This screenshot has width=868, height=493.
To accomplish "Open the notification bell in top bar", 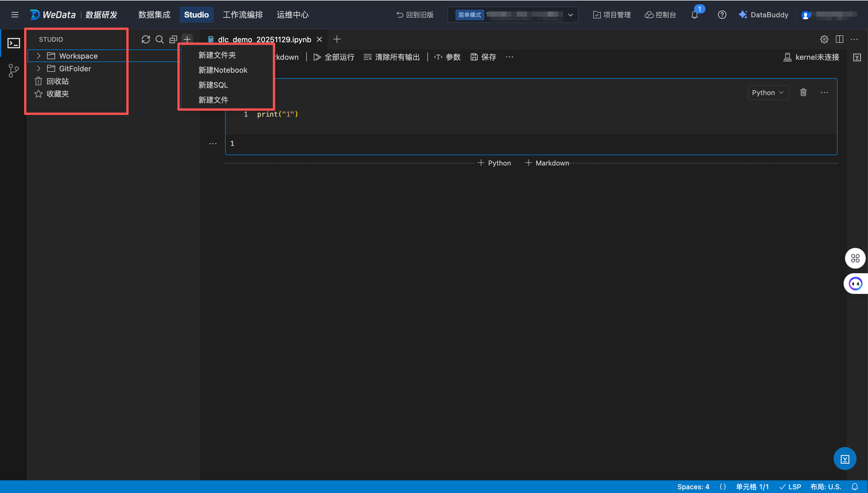I will (694, 15).
